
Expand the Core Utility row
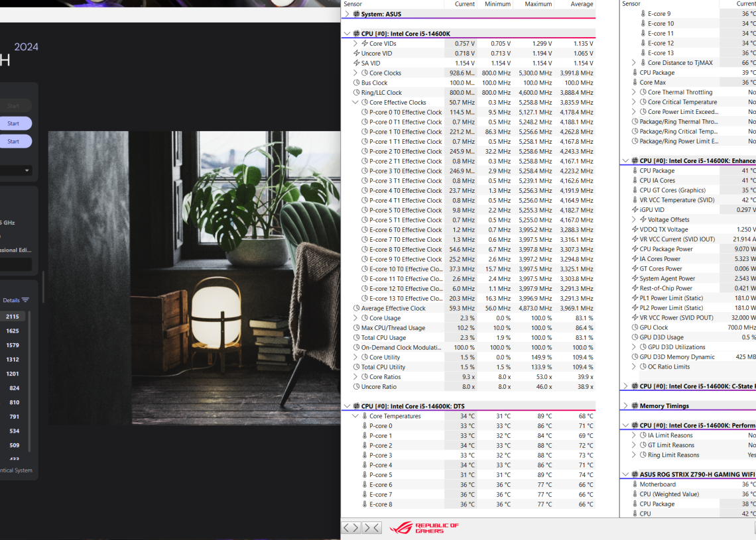[355, 357]
